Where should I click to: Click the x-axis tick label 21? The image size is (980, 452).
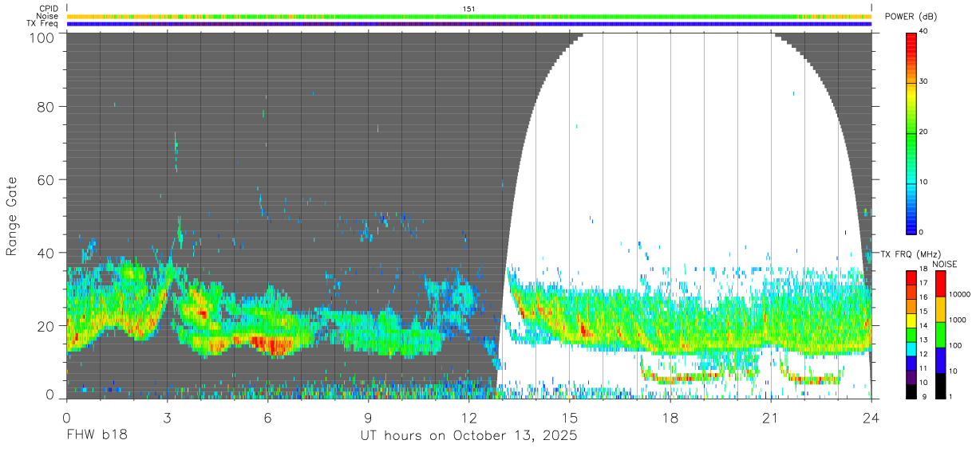click(770, 418)
